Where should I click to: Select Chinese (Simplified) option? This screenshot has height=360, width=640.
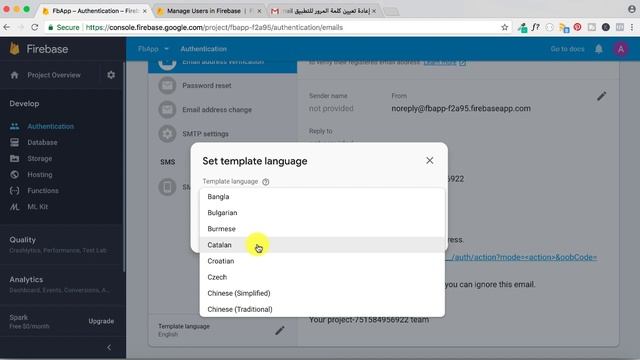322,293
